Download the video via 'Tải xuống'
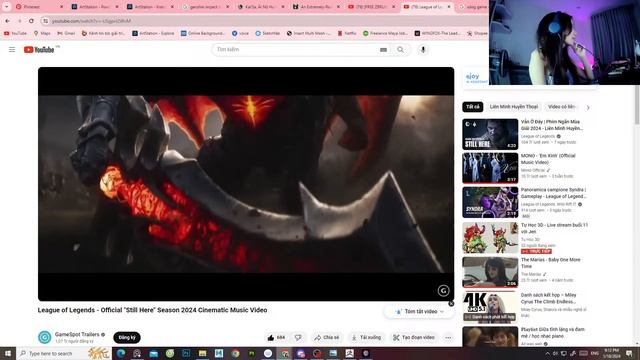 tap(366, 338)
